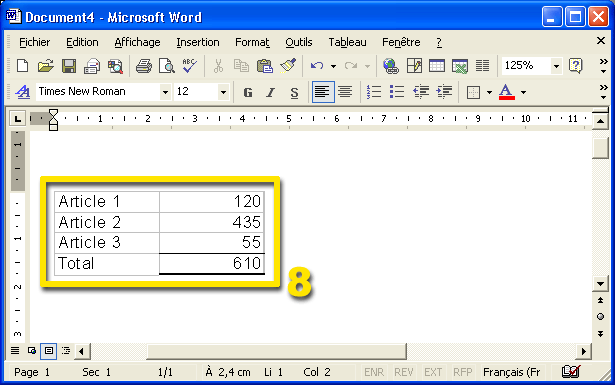Open the Tableau menu
Viewport: 615px width, 385px height.
348,42
